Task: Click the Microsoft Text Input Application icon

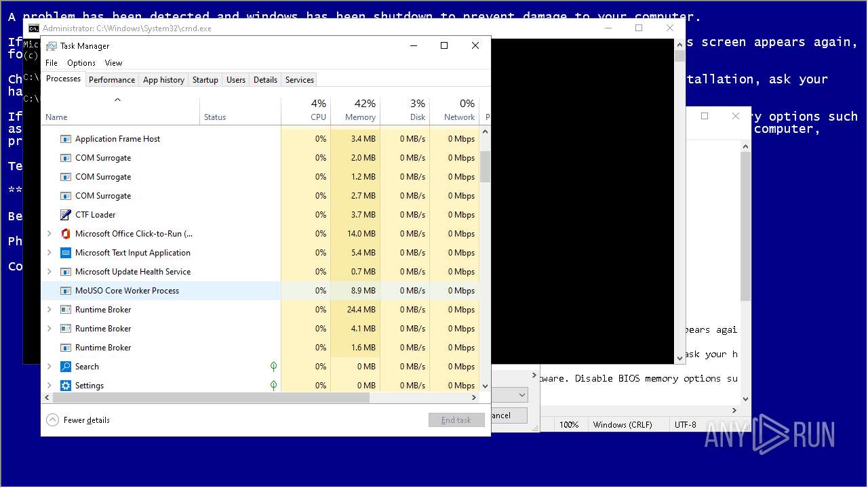Action: (x=66, y=253)
